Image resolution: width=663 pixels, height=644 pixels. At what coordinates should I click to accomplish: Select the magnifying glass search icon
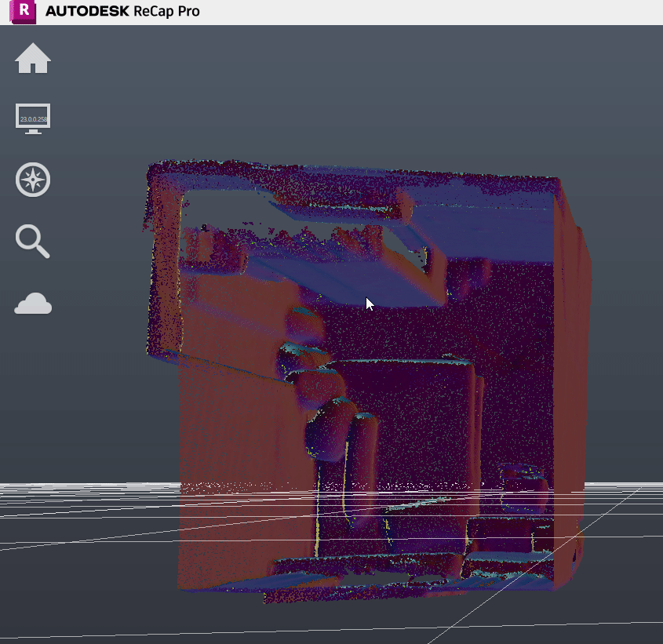click(x=33, y=241)
